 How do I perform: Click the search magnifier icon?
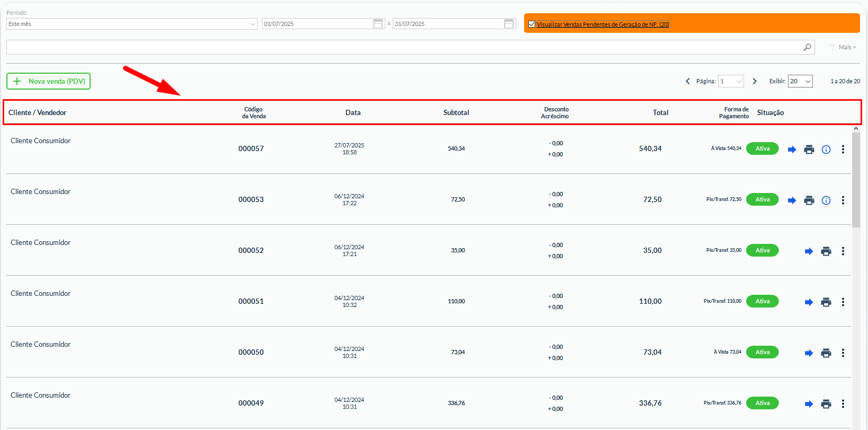807,47
